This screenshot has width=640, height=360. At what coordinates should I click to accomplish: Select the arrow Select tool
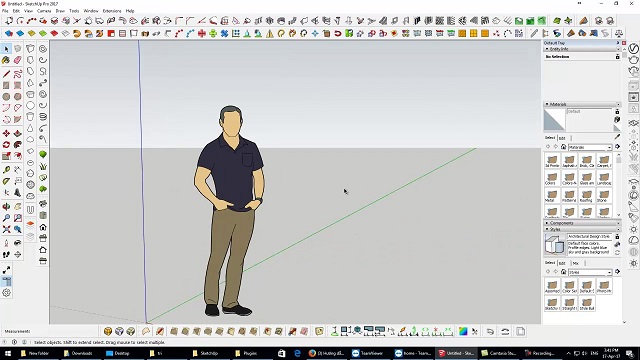[6, 49]
